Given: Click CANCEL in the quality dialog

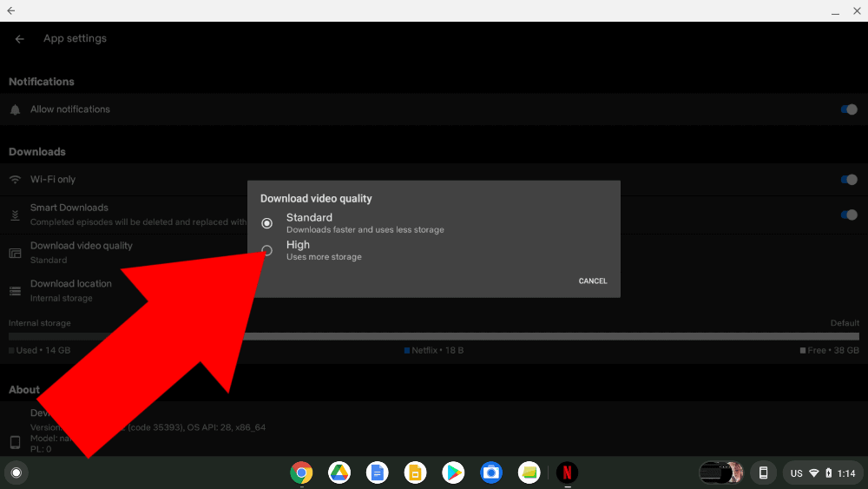Looking at the screenshot, I should 592,281.
